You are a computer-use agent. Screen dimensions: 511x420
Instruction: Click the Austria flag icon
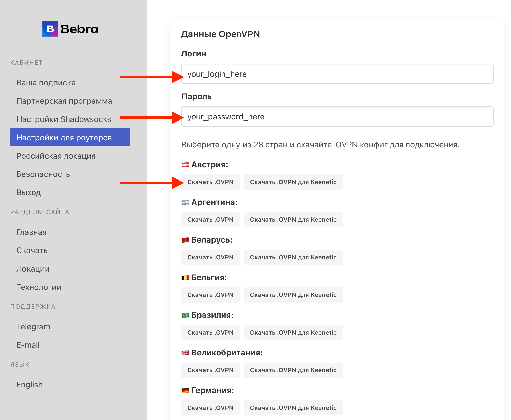[x=185, y=165]
